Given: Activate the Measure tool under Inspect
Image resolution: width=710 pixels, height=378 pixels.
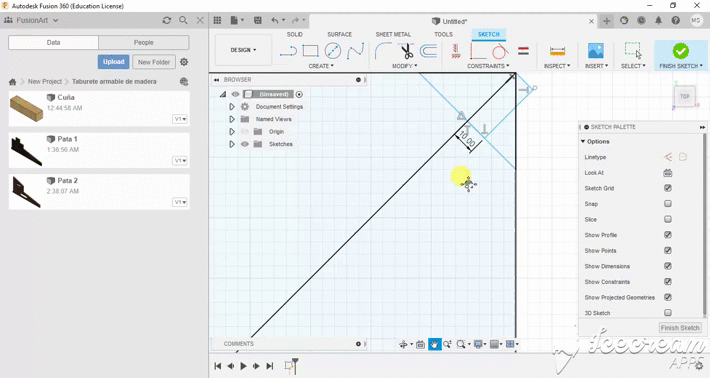Looking at the screenshot, I should [557, 51].
